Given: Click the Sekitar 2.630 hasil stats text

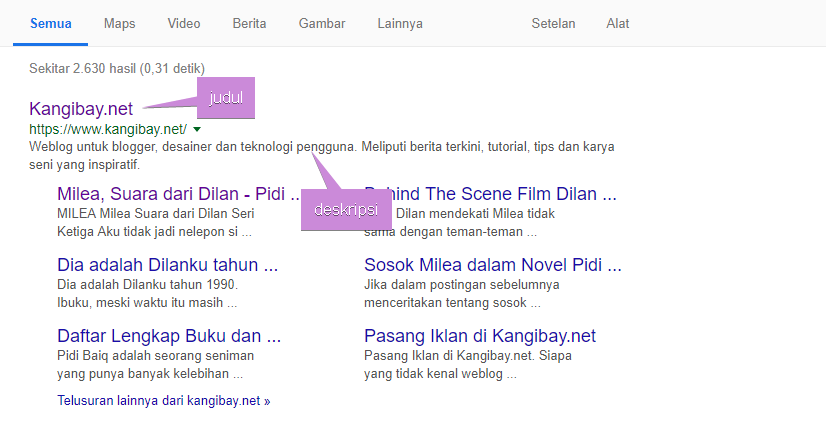Looking at the screenshot, I should pos(117,68).
